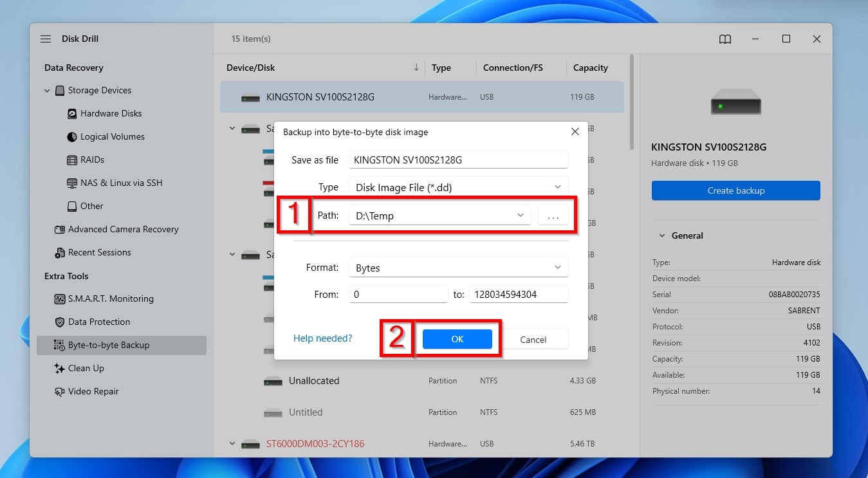Screen dimensions: 868x478
Task: Open the Path dropdown showing D:\Temp
Action: tap(439, 216)
